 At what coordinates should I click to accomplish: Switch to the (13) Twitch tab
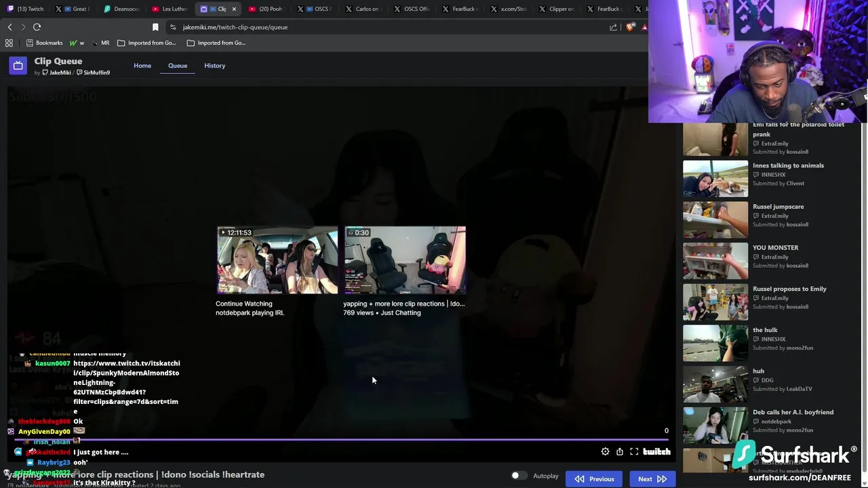(x=25, y=9)
